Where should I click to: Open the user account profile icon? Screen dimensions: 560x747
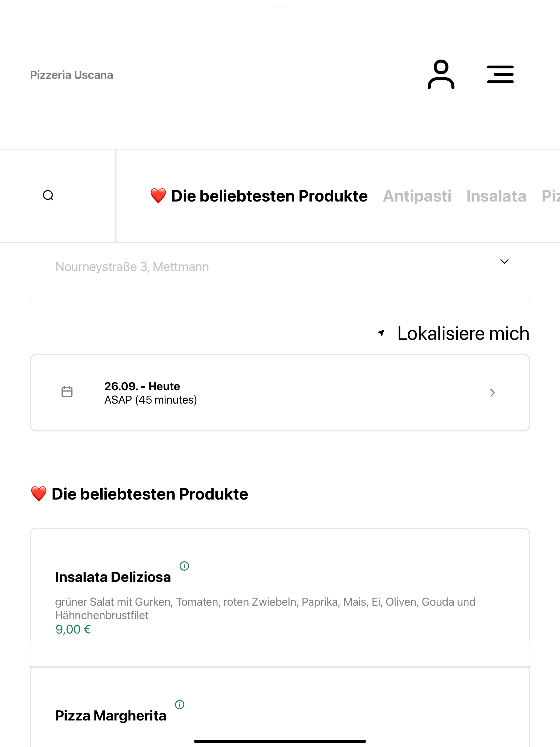441,74
